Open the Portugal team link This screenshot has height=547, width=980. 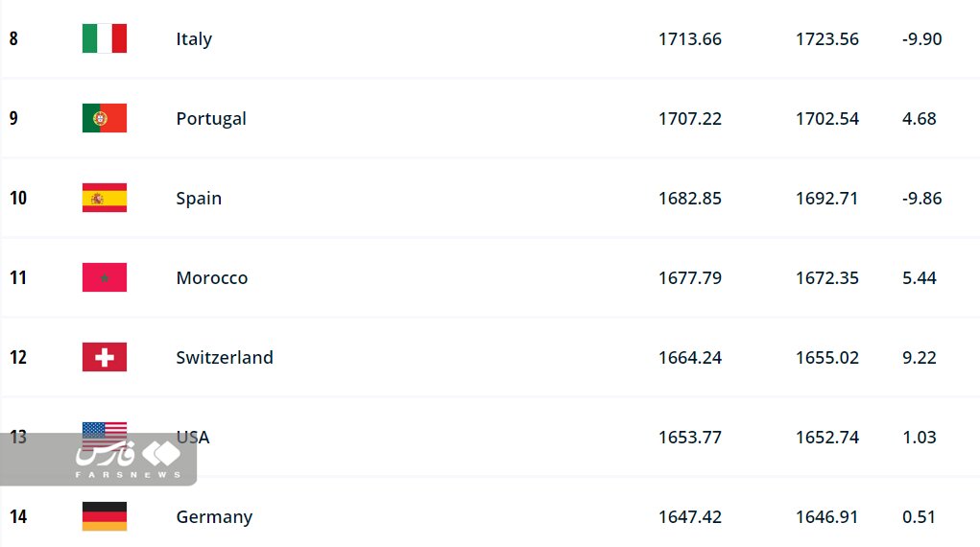click(211, 119)
